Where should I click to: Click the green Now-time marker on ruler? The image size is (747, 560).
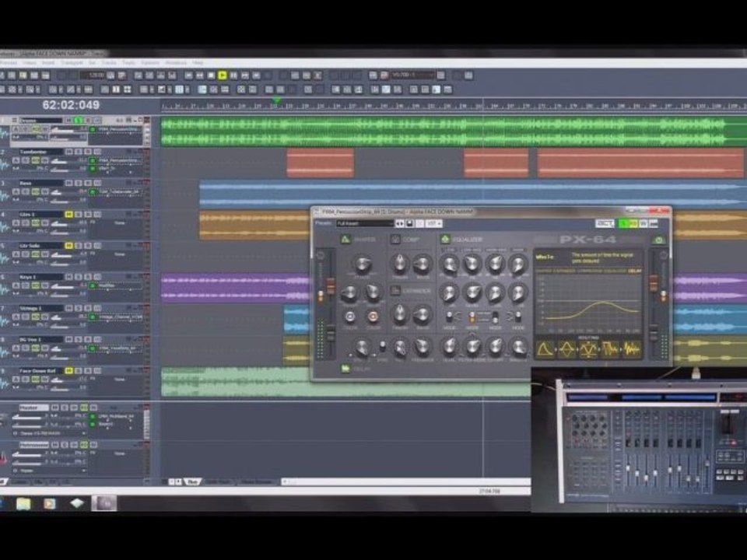[275, 100]
